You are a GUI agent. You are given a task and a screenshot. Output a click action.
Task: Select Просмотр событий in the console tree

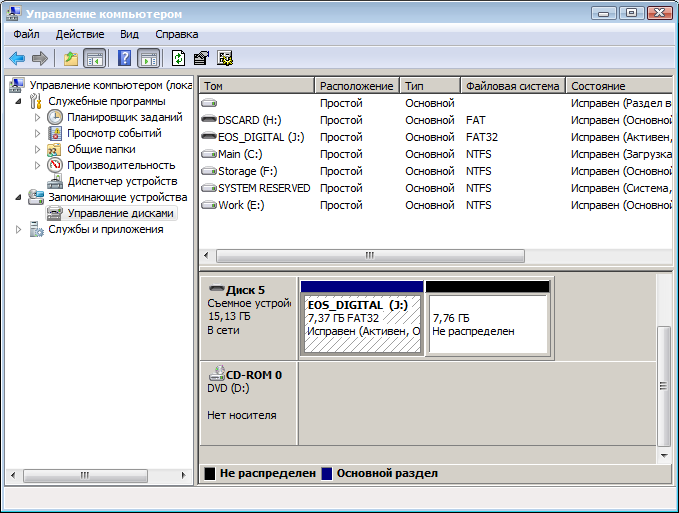[x=114, y=133]
